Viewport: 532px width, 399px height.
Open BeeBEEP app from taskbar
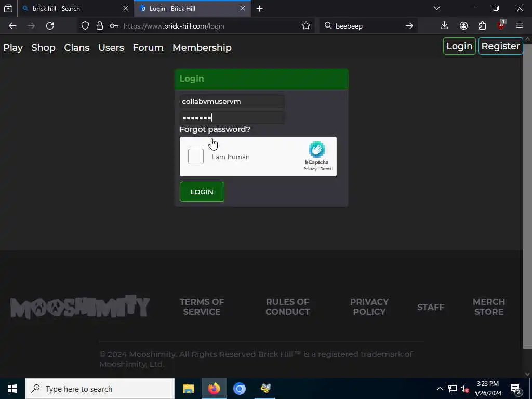click(x=265, y=389)
